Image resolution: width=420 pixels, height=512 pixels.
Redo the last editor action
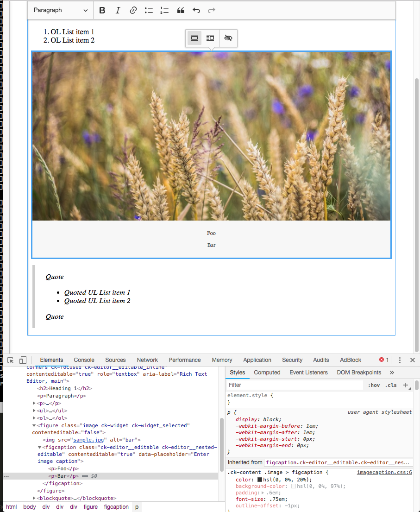(x=212, y=11)
